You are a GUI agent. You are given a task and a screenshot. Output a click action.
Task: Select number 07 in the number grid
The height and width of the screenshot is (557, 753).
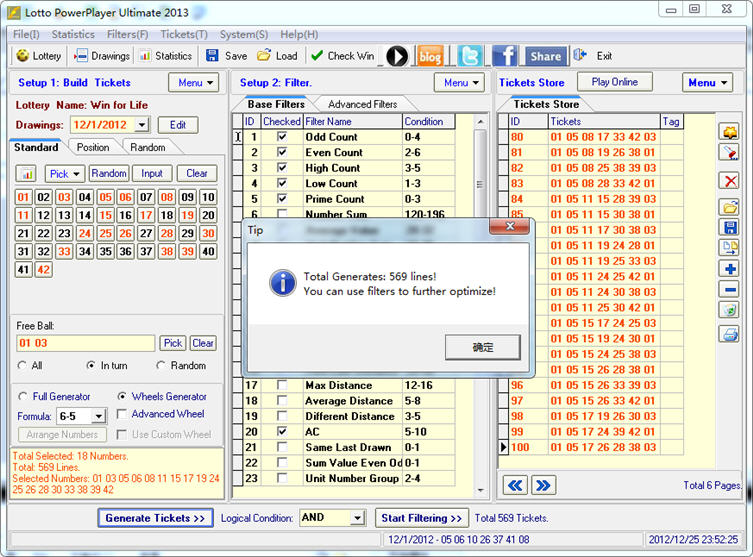[x=146, y=197]
